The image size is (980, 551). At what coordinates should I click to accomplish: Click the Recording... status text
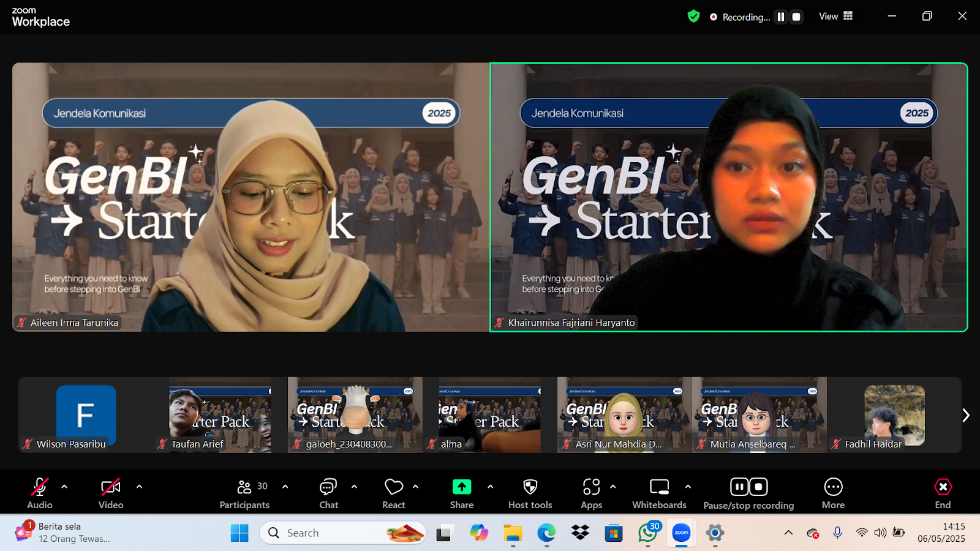coord(746,17)
